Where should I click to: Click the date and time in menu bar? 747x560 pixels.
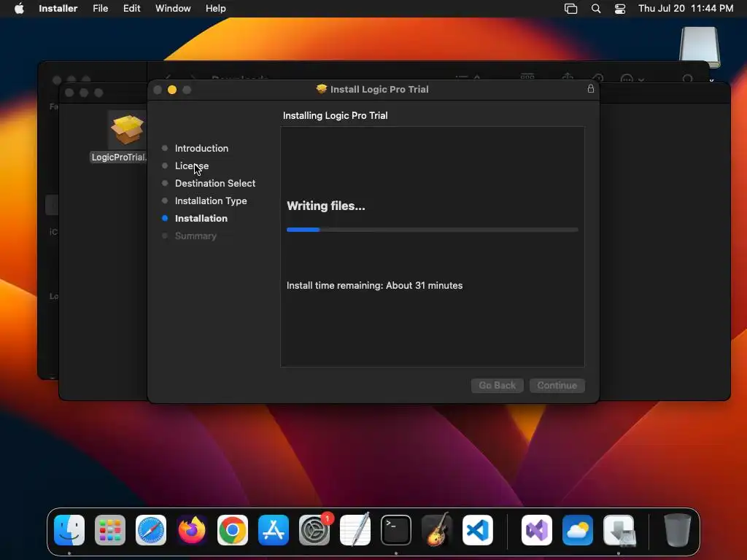pyautogui.click(x=686, y=9)
